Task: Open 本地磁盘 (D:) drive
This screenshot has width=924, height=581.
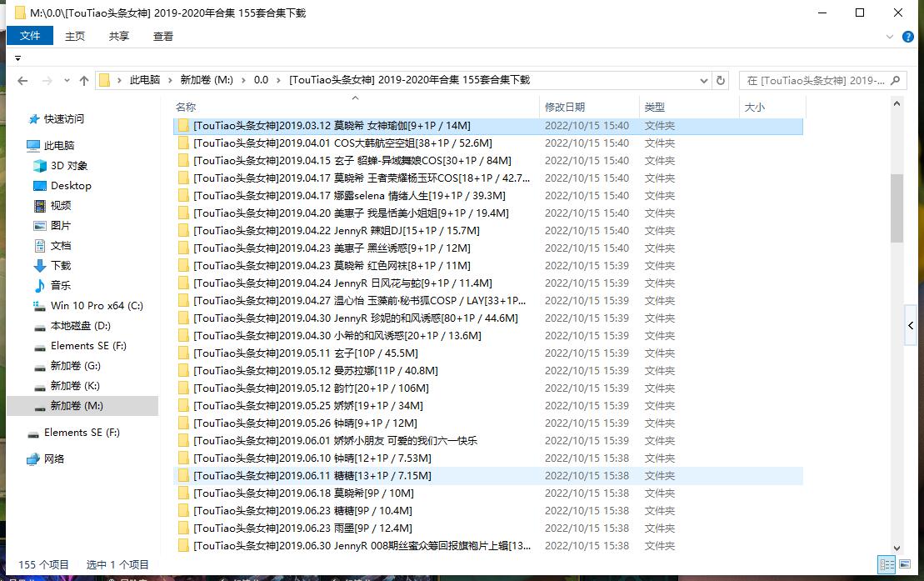Action: tap(80, 326)
